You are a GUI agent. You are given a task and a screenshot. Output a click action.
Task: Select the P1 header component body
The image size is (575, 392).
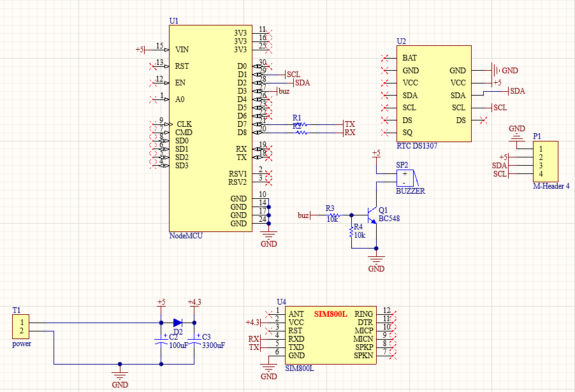(546, 161)
